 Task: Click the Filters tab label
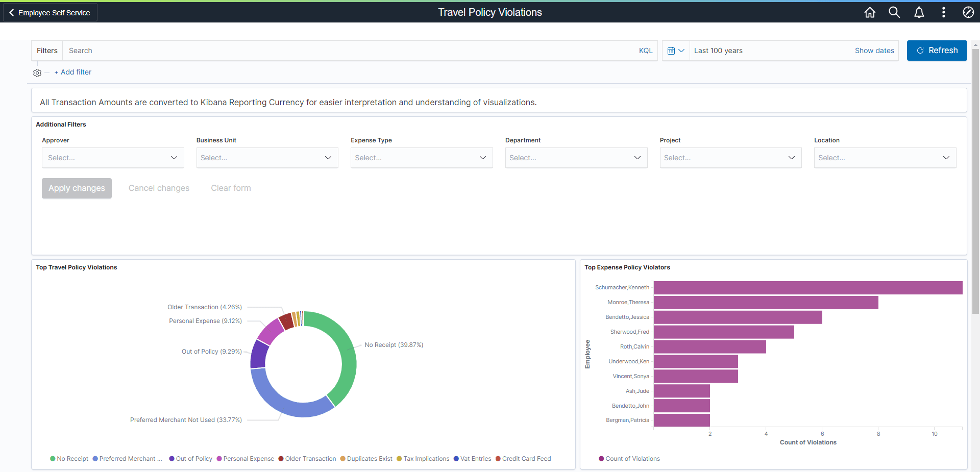(47, 51)
